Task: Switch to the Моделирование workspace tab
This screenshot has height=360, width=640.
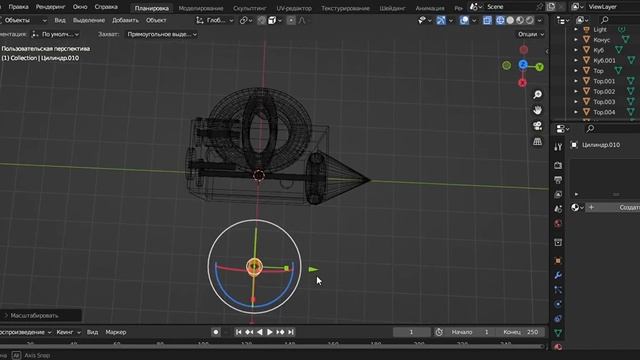Action: click(x=201, y=8)
